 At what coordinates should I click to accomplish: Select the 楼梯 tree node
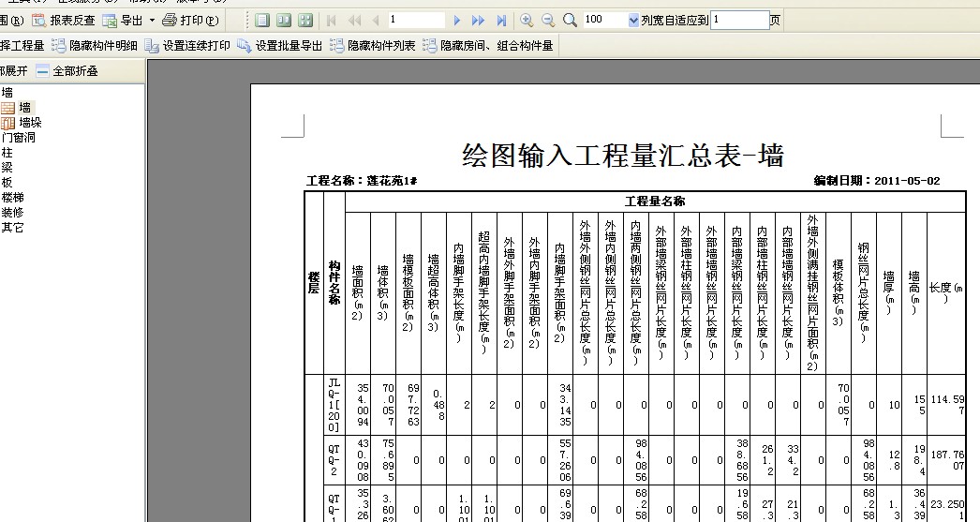click(12, 198)
